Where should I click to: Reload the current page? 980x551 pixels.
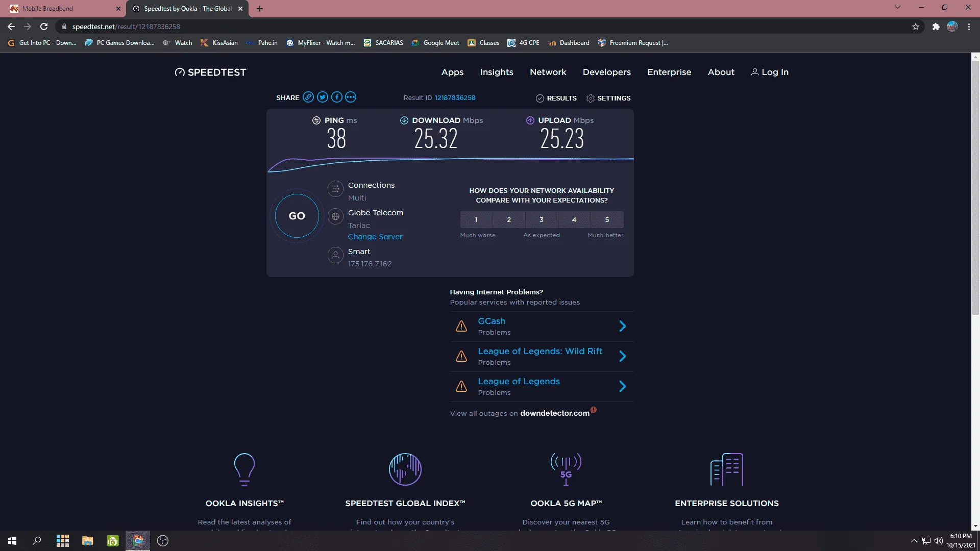click(x=44, y=27)
